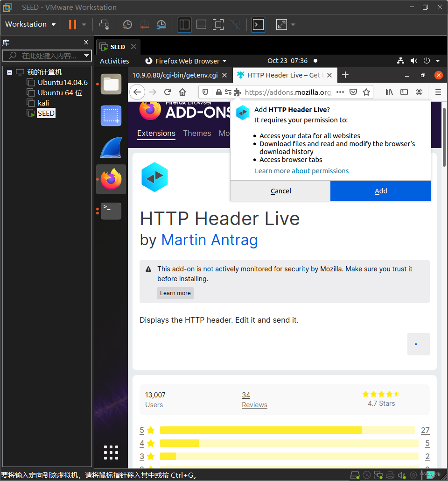This screenshot has height=481, width=448.
Task: Open the snapshot manager
Action: tap(161, 25)
